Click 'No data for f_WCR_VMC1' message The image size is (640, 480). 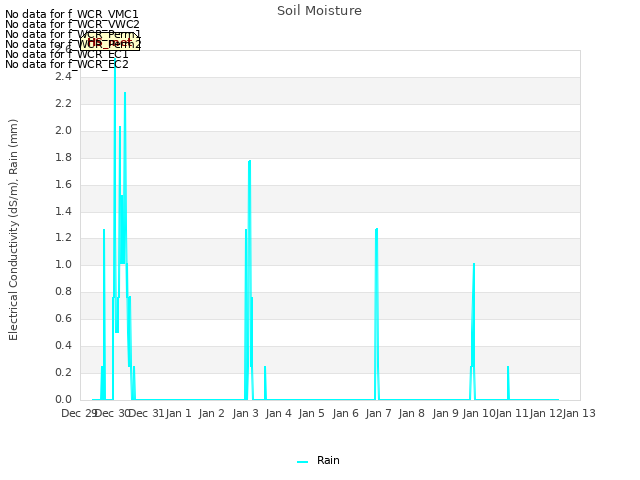[72, 14]
